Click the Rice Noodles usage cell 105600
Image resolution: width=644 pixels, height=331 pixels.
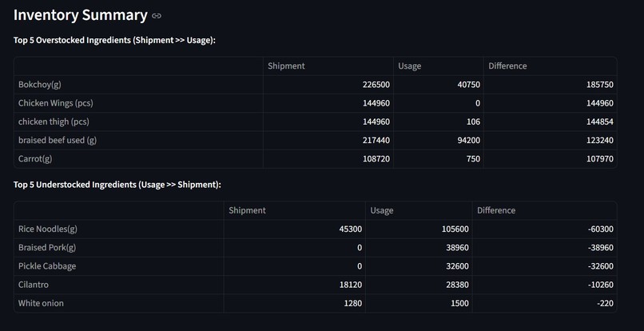419,229
